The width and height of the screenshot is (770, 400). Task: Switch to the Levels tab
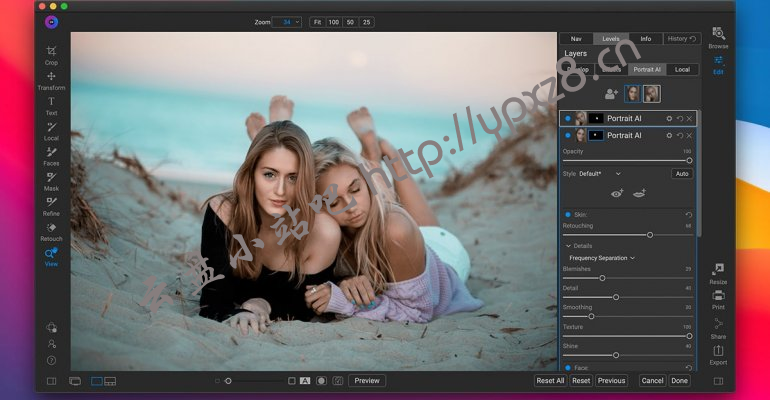point(611,39)
